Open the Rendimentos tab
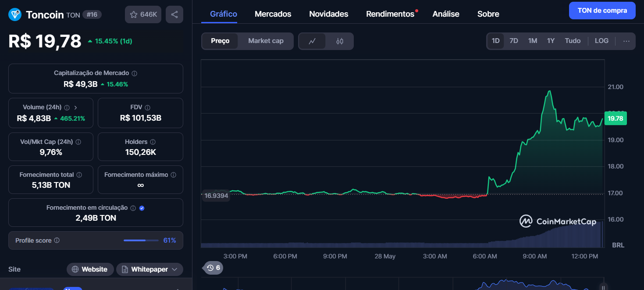Image resolution: width=644 pixels, height=290 pixels. (390, 14)
